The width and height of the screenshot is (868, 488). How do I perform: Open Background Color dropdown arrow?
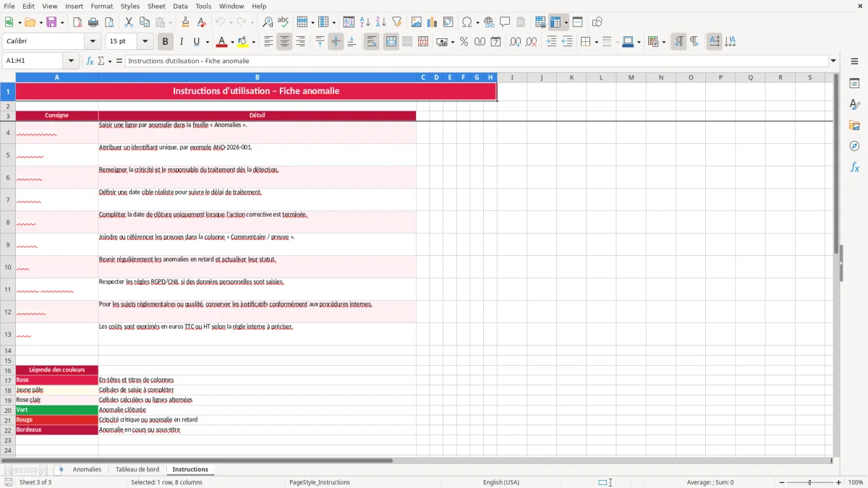[253, 42]
